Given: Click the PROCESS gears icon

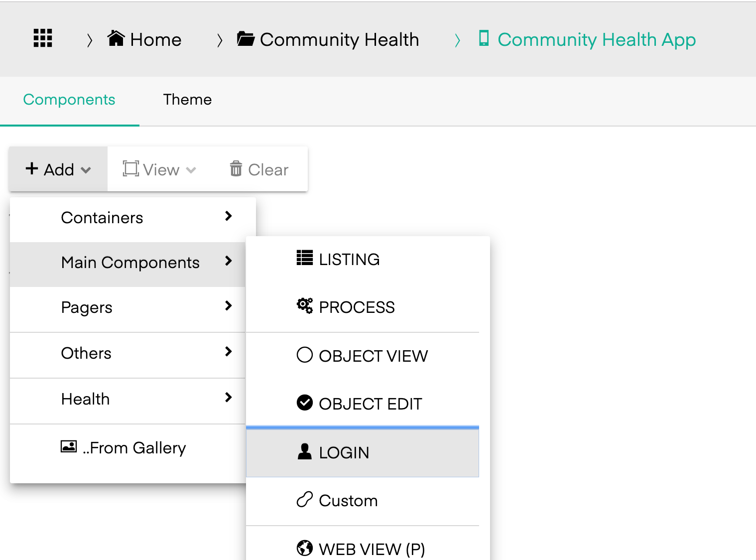Looking at the screenshot, I should tap(304, 306).
